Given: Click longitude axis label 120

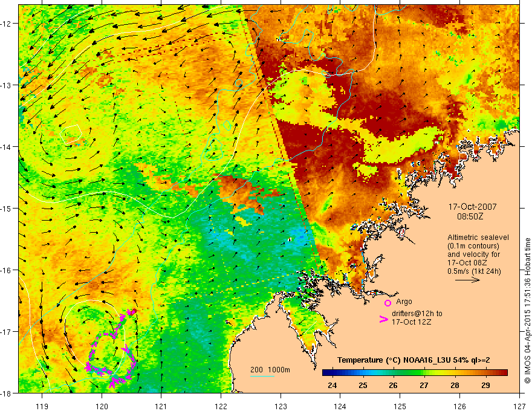Looking at the screenshot, I should coord(102,406).
